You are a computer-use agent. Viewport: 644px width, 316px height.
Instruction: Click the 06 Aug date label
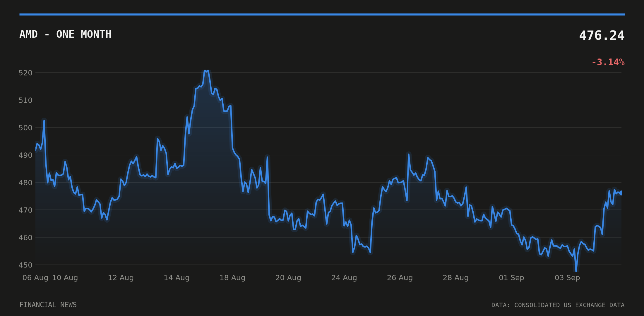click(35, 278)
